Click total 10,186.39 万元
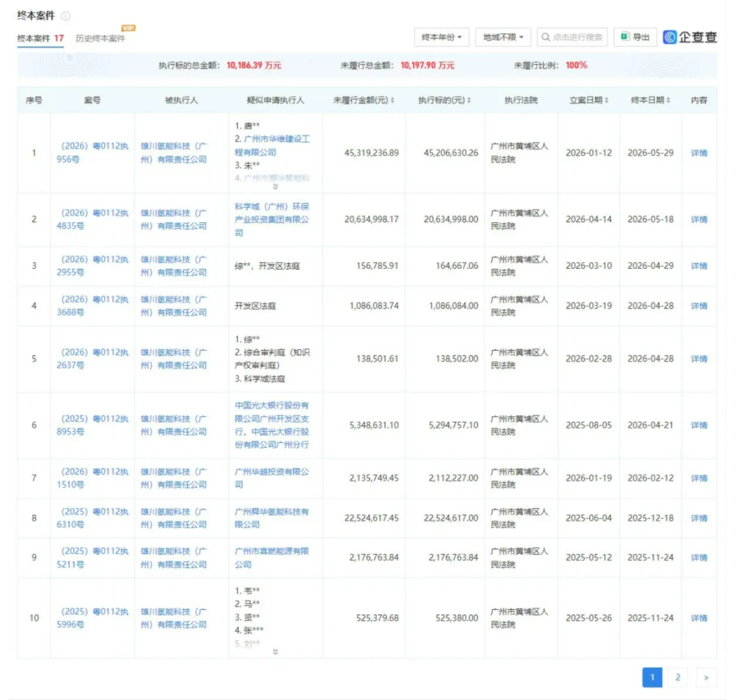This screenshot has width=743, height=700. click(x=254, y=65)
